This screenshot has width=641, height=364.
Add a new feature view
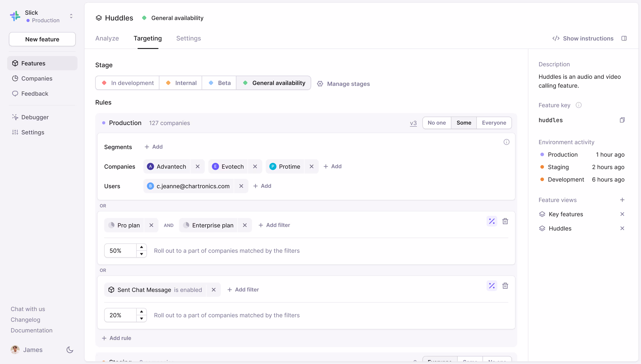(x=622, y=200)
